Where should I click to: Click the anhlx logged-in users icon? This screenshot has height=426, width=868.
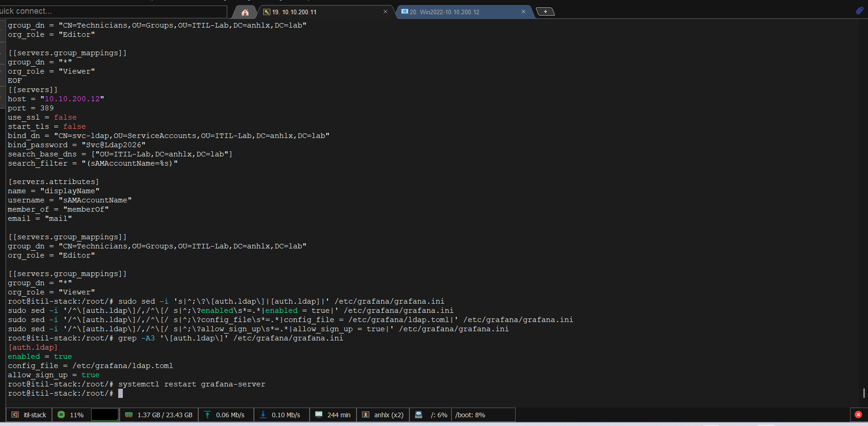click(366, 414)
